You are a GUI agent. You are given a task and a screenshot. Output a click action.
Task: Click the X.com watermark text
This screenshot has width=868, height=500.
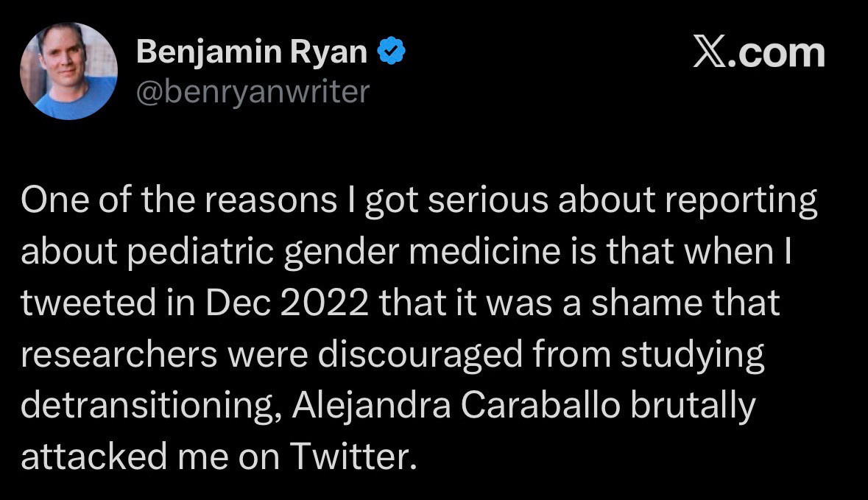(x=758, y=53)
